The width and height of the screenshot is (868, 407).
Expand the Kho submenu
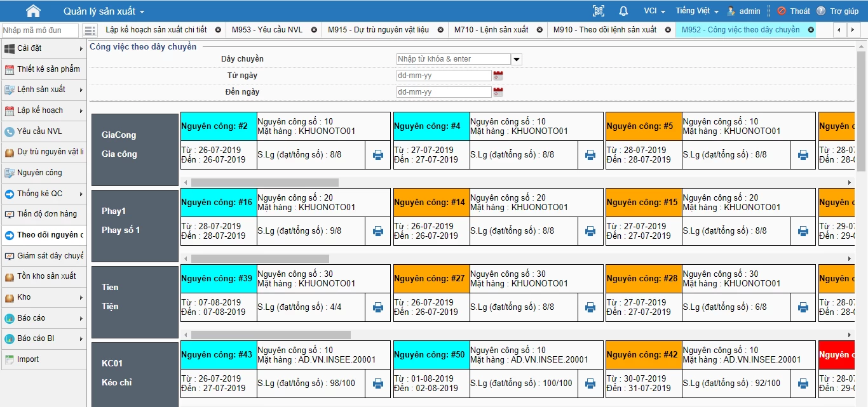click(81, 297)
